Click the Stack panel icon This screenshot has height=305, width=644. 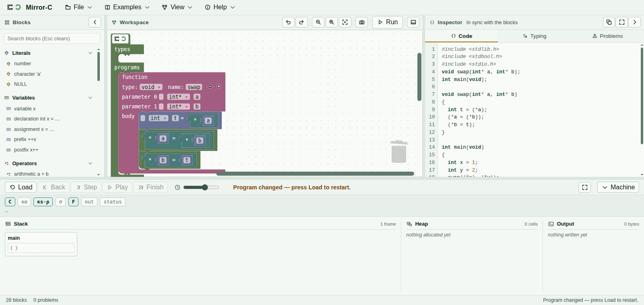coord(8,224)
